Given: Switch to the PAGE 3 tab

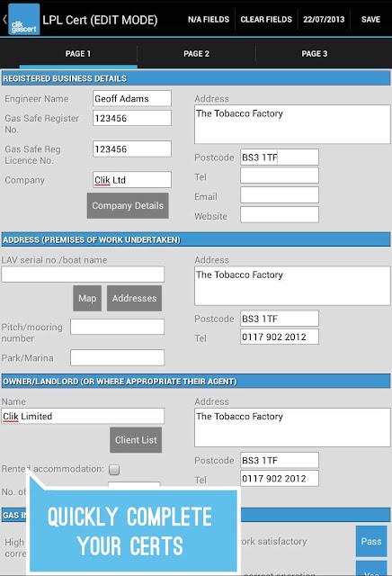Looking at the screenshot, I should [315, 54].
